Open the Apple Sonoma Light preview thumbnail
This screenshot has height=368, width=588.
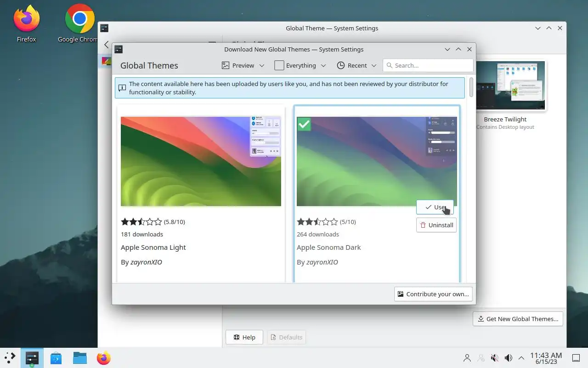coord(201,161)
